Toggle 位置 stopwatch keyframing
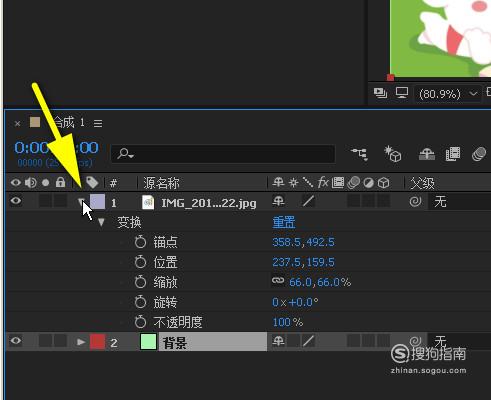The image size is (491, 400). (140, 262)
